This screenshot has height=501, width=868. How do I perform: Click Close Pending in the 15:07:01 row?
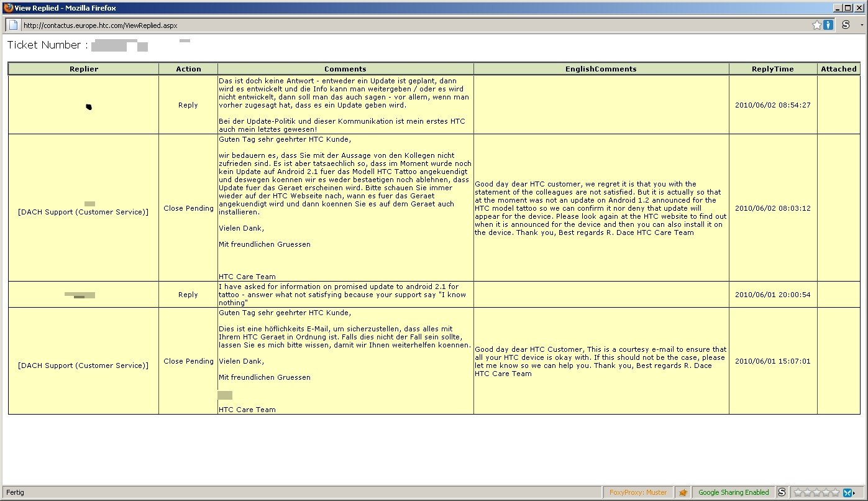pos(188,361)
